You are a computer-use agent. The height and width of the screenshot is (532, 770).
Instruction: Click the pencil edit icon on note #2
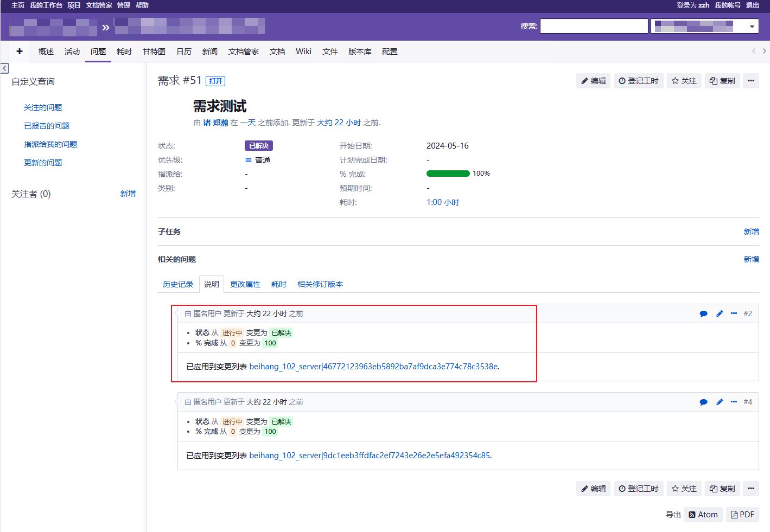pyautogui.click(x=719, y=313)
